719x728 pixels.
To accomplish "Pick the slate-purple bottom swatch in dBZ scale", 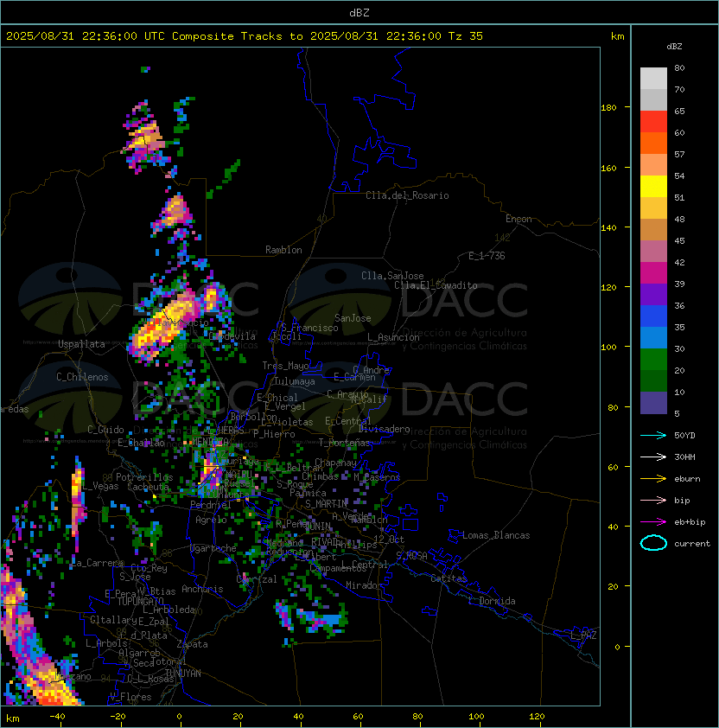I will coord(653,403).
